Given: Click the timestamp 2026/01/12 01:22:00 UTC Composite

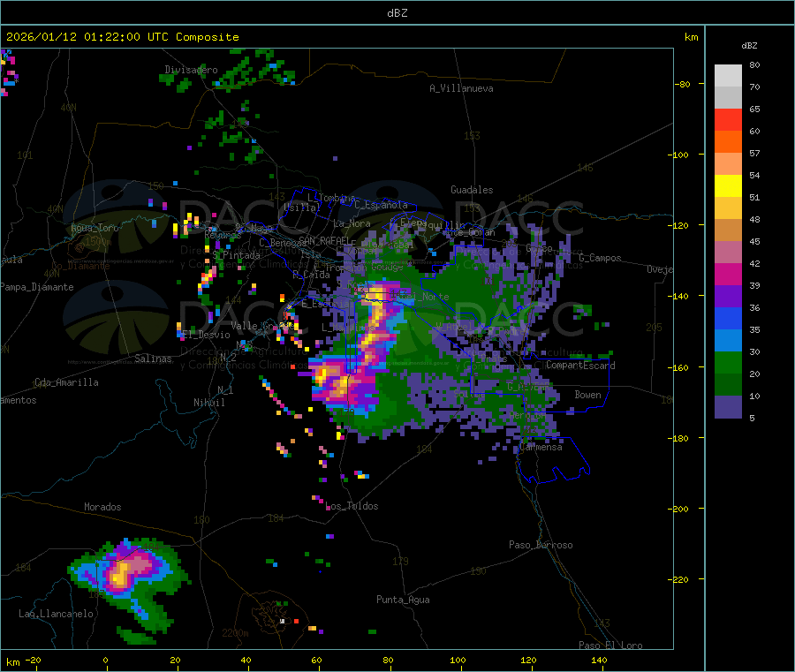Looking at the screenshot, I should pos(122,37).
